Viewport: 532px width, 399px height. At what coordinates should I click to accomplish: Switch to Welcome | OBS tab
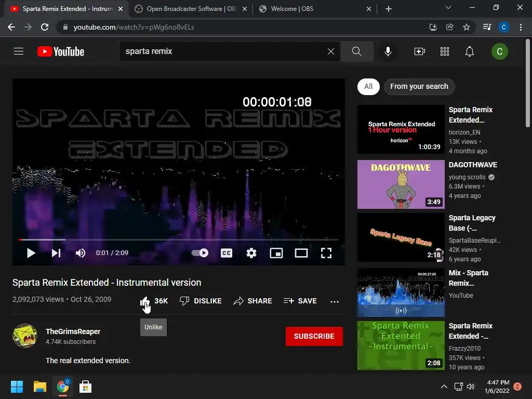tap(315, 9)
